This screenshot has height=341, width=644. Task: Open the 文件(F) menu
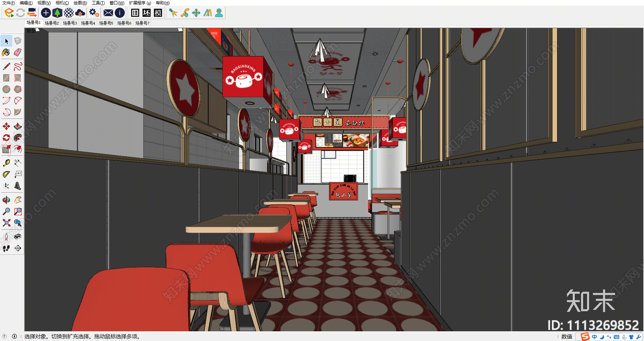click(8, 3)
